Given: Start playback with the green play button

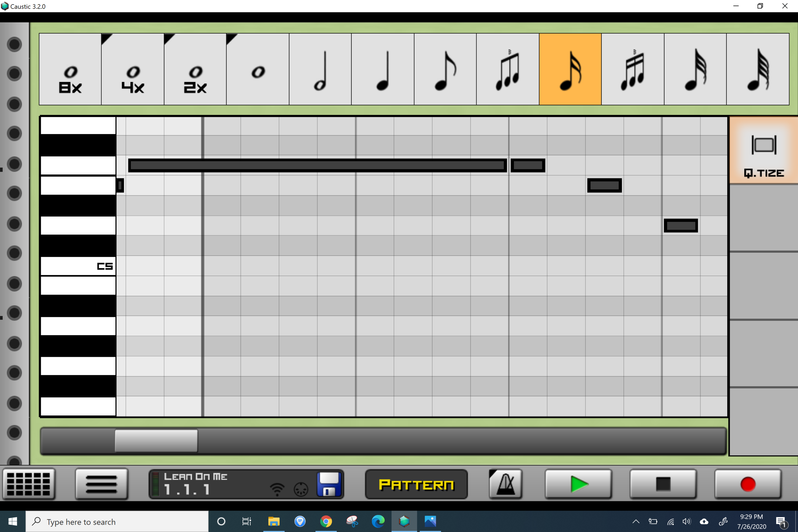Looking at the screenshot, I should [x=578, y=484].
